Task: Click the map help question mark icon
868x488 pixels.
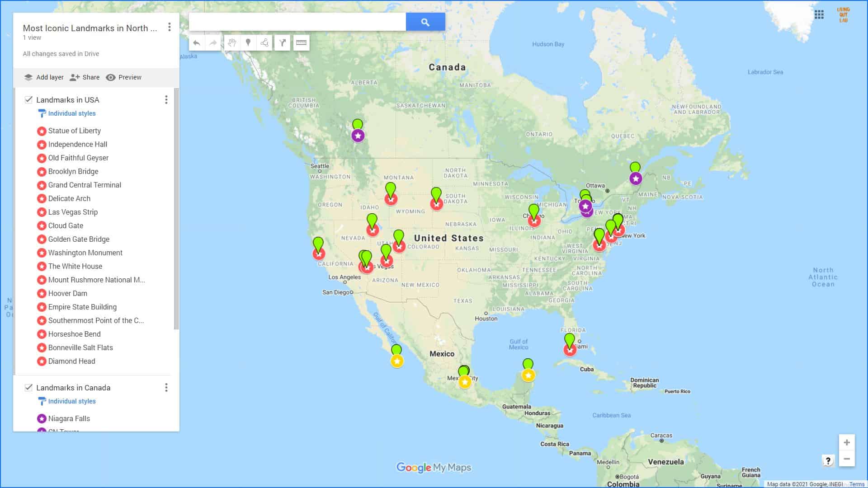Action: (828, 460)
